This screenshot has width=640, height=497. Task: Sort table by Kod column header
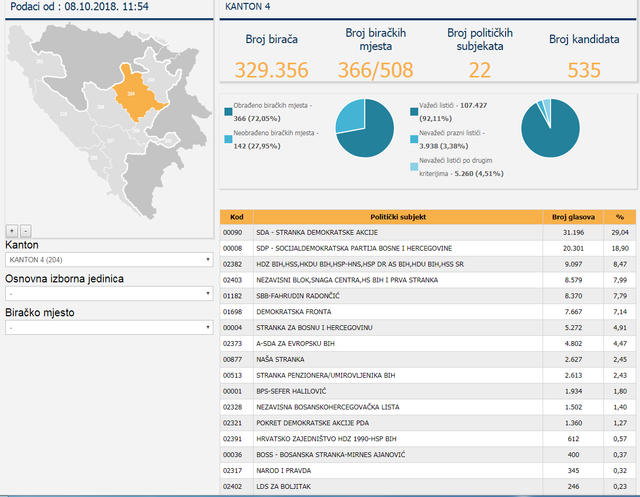237,217
